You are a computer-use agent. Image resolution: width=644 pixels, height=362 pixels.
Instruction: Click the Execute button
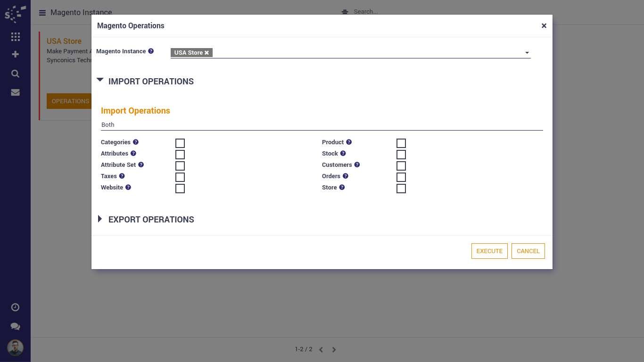click(489, 251)
